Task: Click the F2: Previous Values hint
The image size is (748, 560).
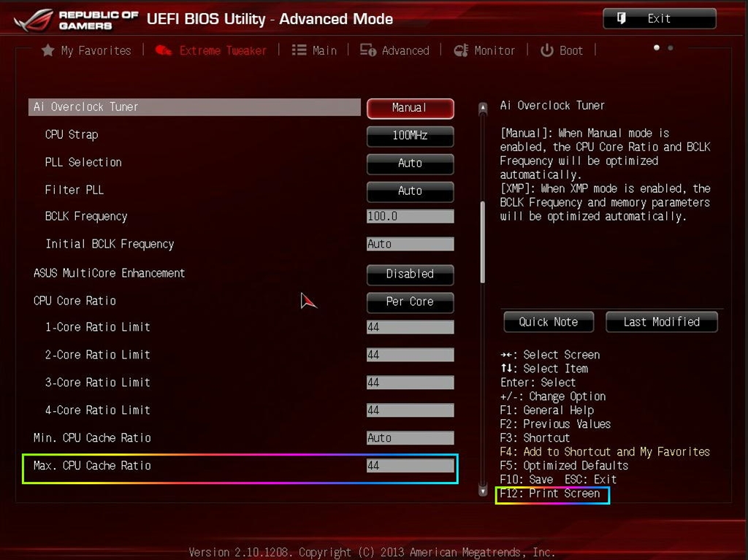Action: tap(555, 424)
